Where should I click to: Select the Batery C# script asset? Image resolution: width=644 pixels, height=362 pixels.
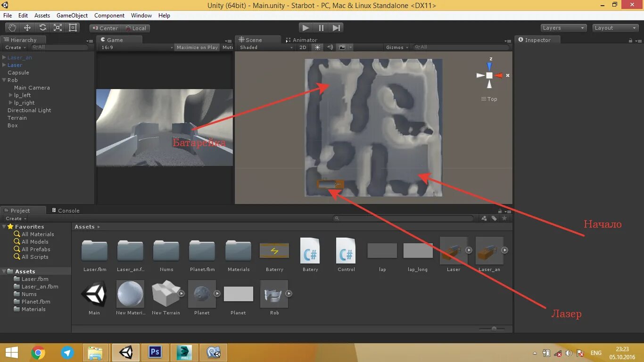click(x=310, y=255)
